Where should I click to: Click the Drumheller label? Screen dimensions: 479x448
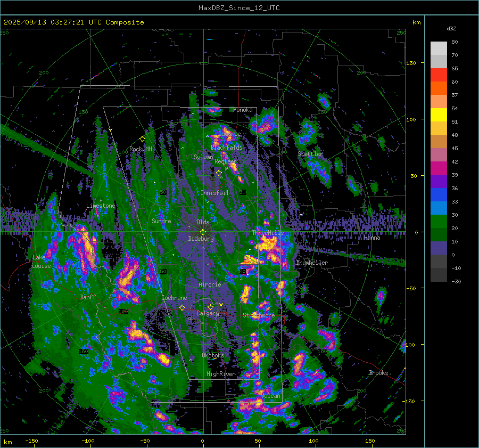311,263
